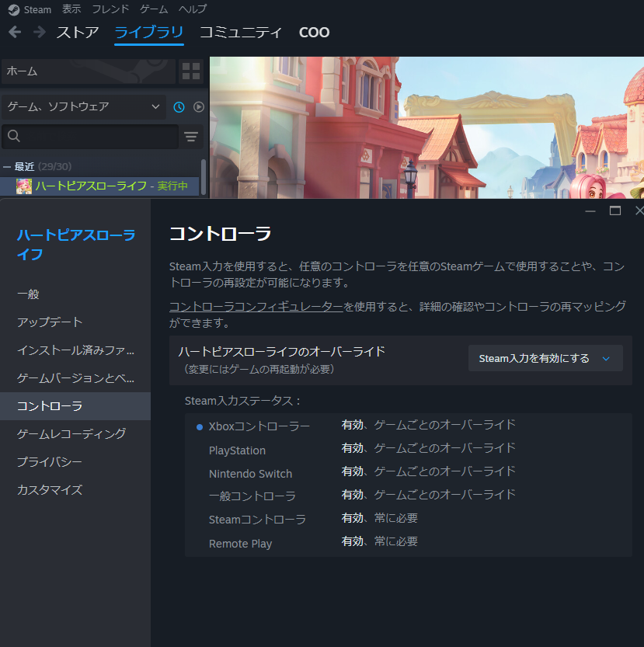Viewport: 644px width, 647px height.
Task: Collapse the 最近 category
Action: 7,167
